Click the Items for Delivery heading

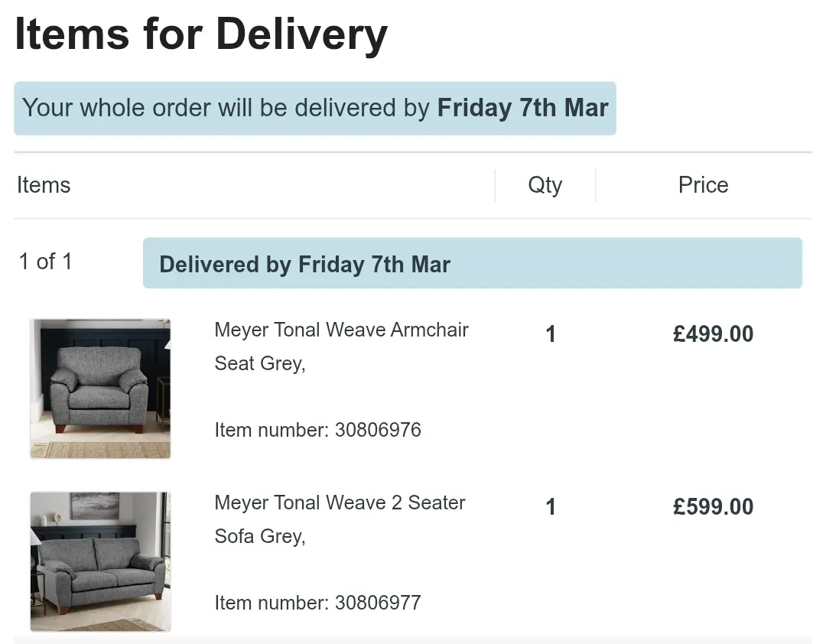[x=201, y=34]
